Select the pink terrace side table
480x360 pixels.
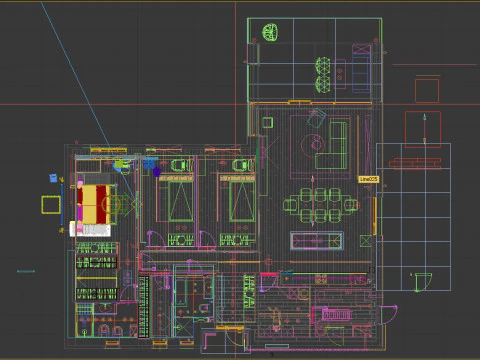click(x=340, y=74)
